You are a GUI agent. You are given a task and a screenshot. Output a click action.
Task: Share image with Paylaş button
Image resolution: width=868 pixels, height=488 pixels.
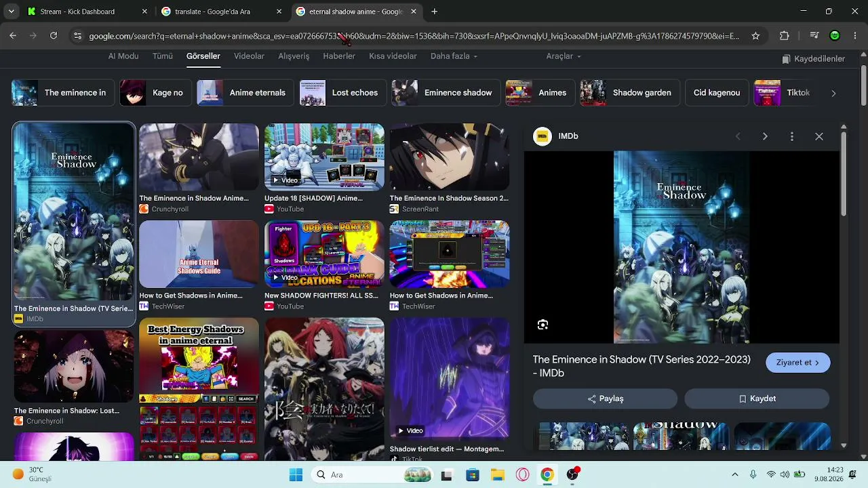tap(605, 399)
